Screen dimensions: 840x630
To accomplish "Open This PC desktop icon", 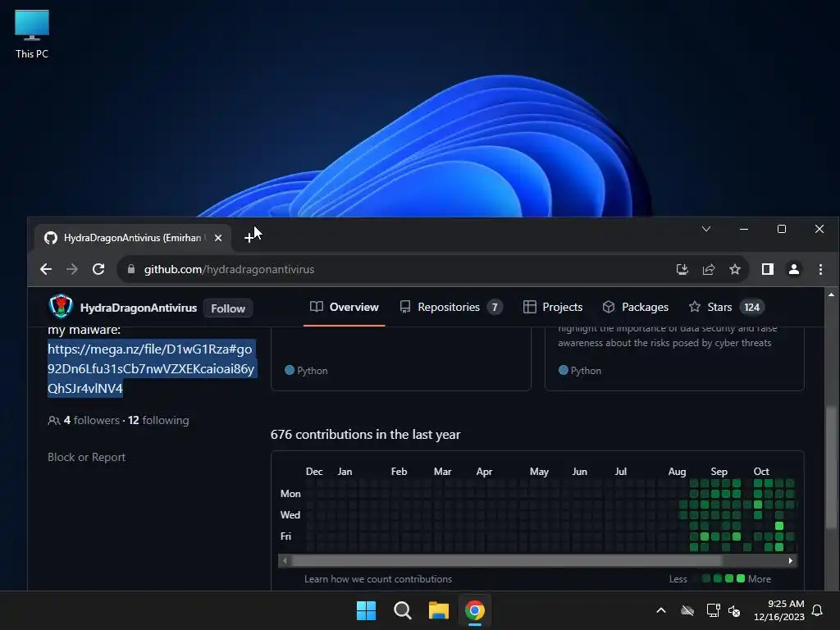I will point(32,34).
